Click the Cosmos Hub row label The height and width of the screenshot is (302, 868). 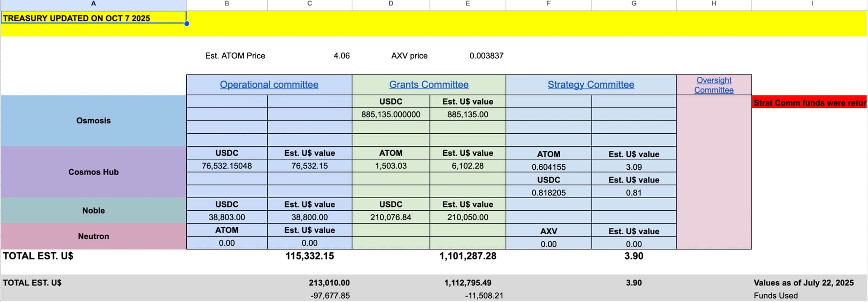point(94,172)
